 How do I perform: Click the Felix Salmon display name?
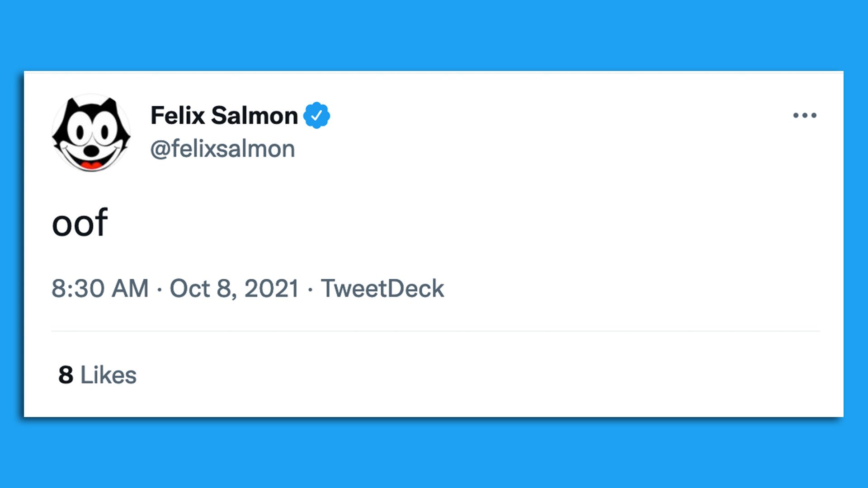(224, 115)
